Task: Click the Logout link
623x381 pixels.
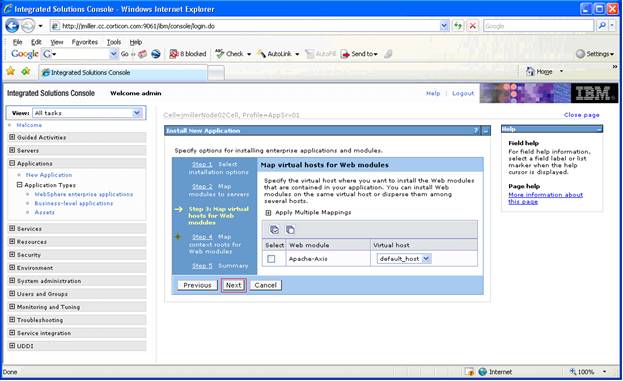Action: tap(463, 93)
